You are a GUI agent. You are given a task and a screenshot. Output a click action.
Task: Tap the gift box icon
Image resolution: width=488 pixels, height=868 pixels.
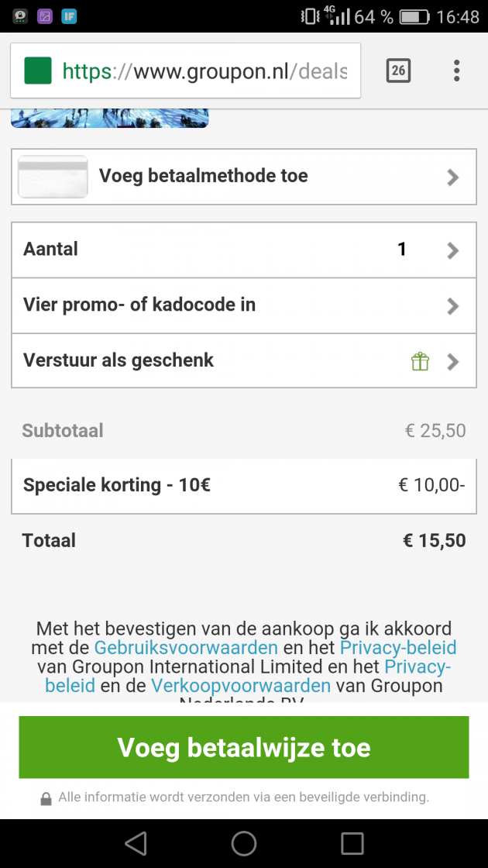[420, 361]
